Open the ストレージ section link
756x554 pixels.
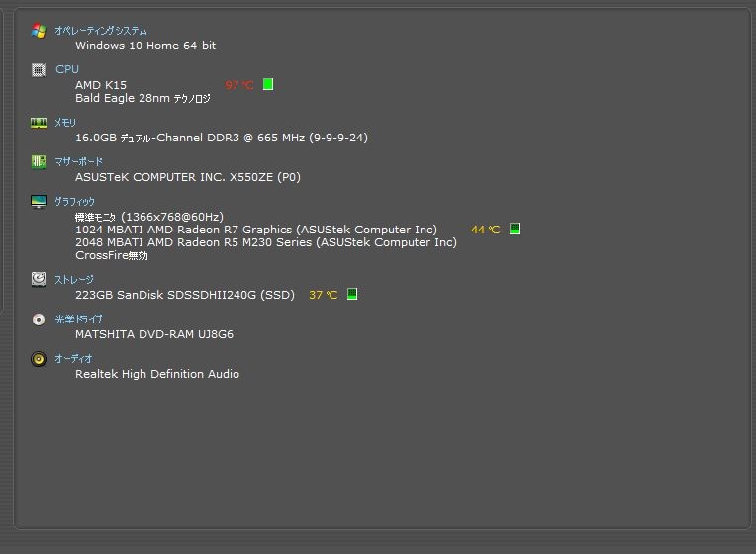pyautogui.click(x=74, y=280)
